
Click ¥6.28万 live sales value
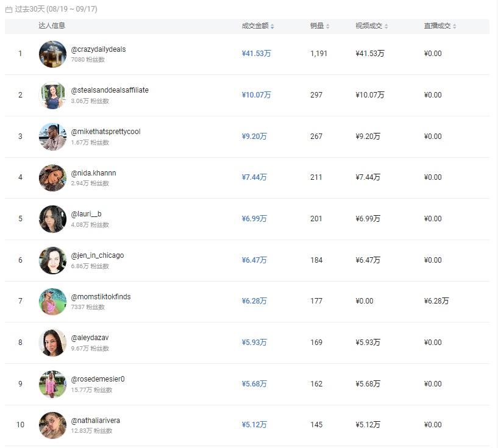click(436, 301)
